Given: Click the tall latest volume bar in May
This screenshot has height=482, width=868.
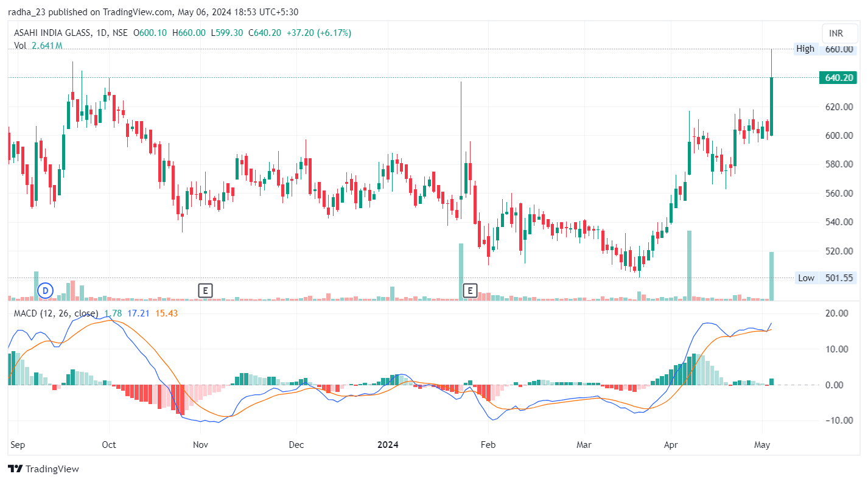Looking at the screenshot, I should pyautogui.click(x=772, y=276).
